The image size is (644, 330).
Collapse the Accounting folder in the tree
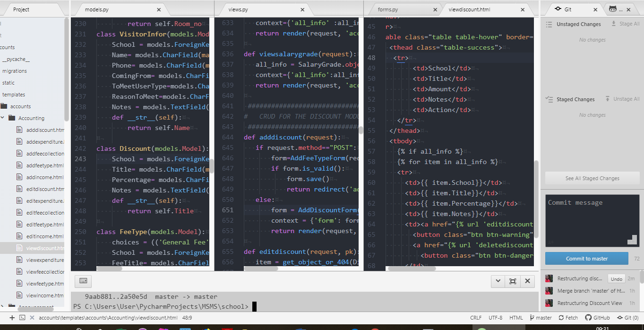(x=3, y=118)
